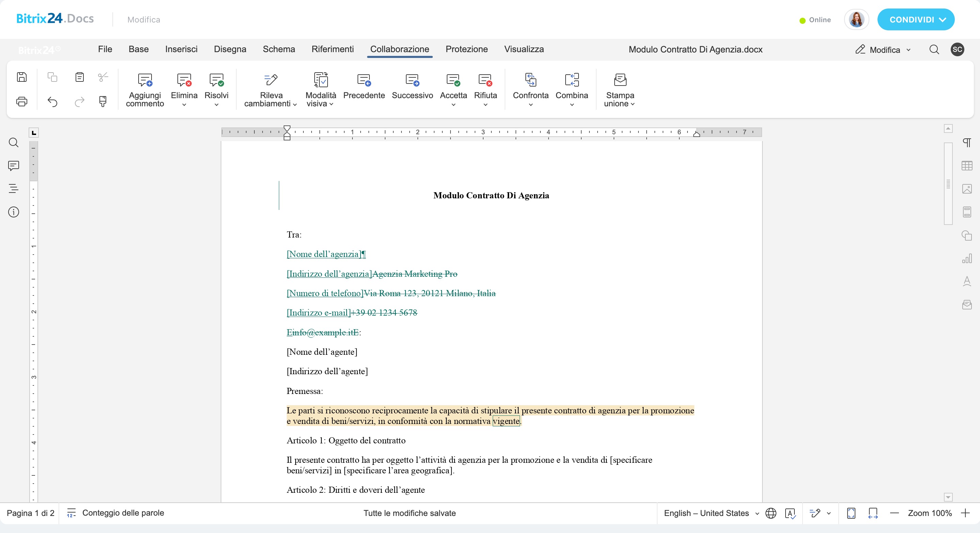Toggle nonprinting paragraph marks icon
The height and width of the screenshot is (533, 980).
click(967, 143)
